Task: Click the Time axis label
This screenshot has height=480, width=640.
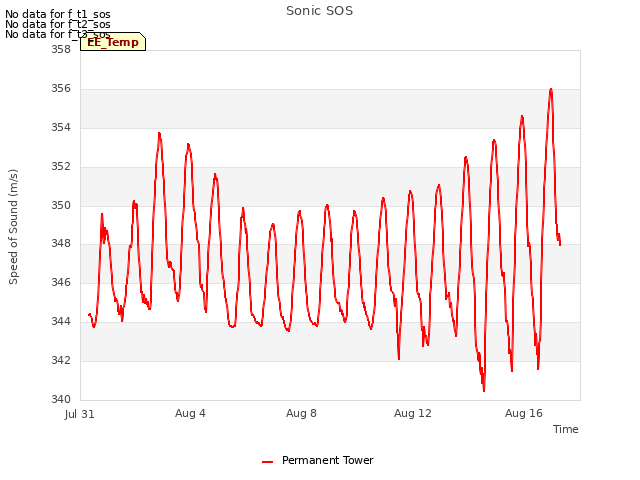Action: (565, 429)
